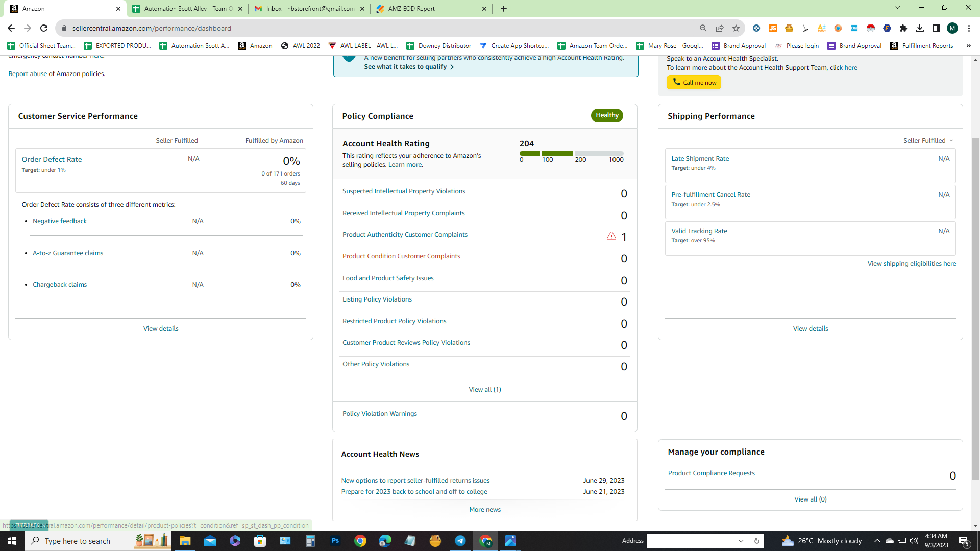Viewport: 980px width, 551px height.
Task: Open the Fulfillment Reports bookmark
Action: tap(922, 46)
